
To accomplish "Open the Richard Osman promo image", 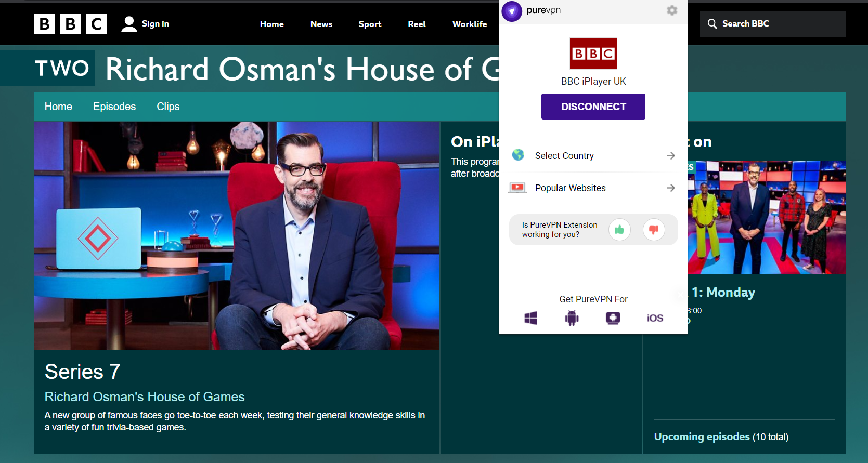I will pyautogui.click(x=237, y=236).
